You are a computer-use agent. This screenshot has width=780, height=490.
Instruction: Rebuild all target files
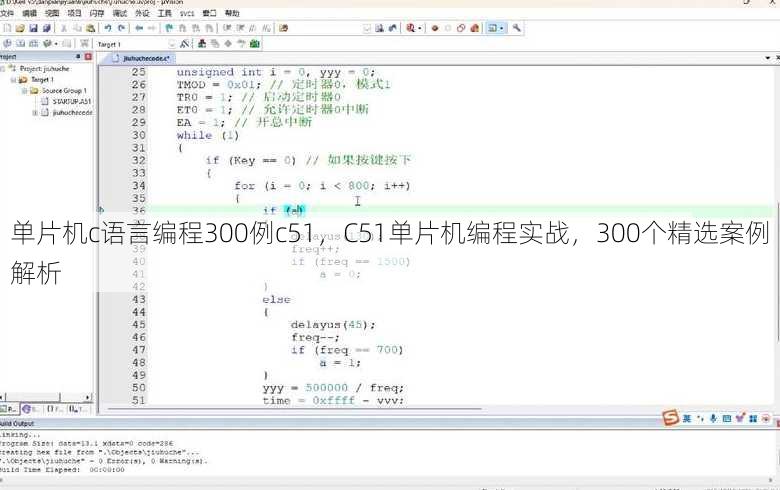pos(34,44)
